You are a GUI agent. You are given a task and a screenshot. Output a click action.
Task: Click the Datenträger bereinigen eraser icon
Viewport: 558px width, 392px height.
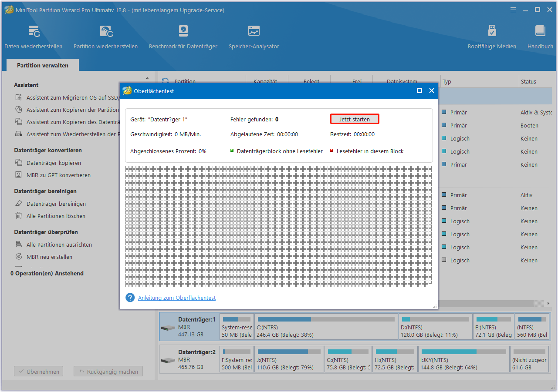click(19, 204)
